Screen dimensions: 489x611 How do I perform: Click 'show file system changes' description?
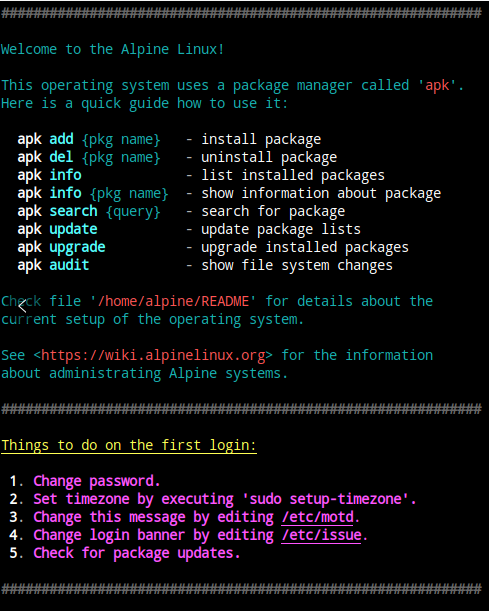[x=297, y=265]
